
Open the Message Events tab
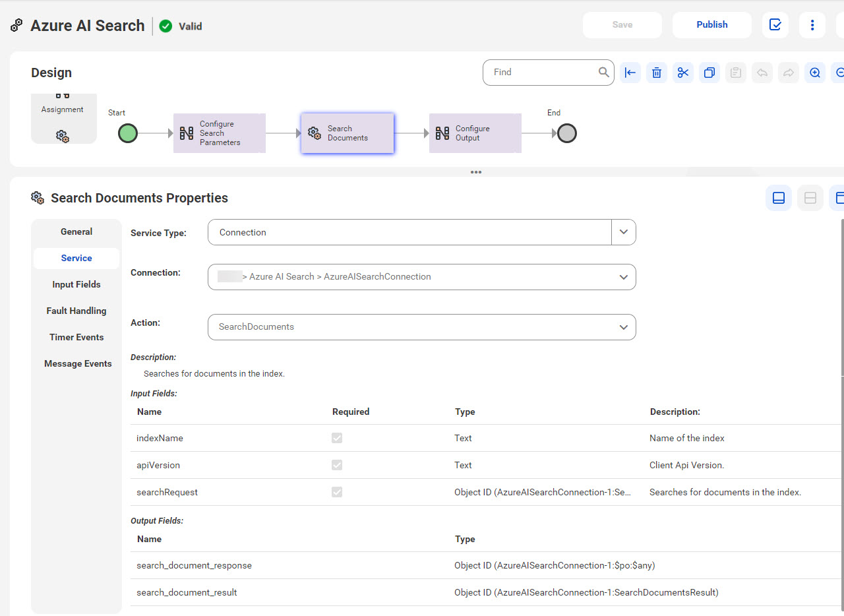click(x=76, y=363)
